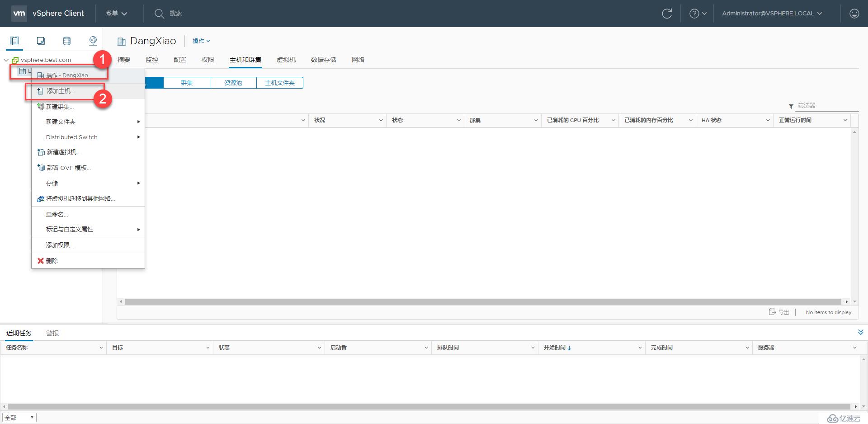Switch to the 权限 tab

click(208, 60)
